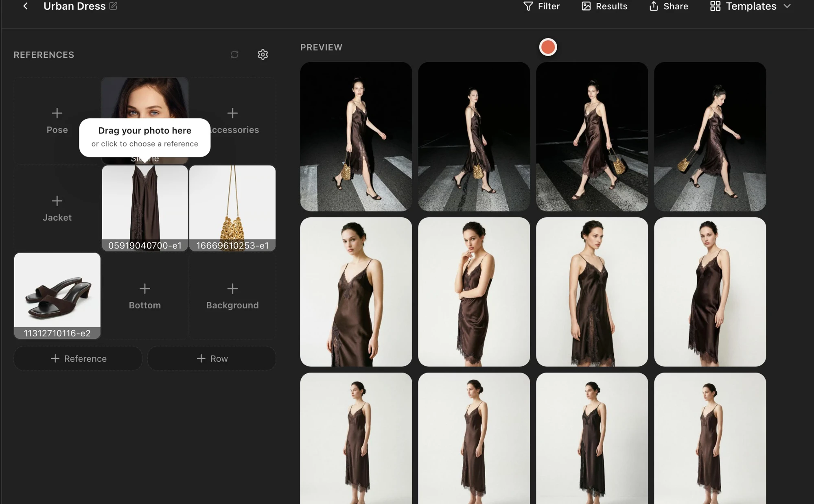The height and width of the screenshot is (504, 814).
Task: Select the shoe reference 11312710116-e2
Action: click(x=57, y=296)
